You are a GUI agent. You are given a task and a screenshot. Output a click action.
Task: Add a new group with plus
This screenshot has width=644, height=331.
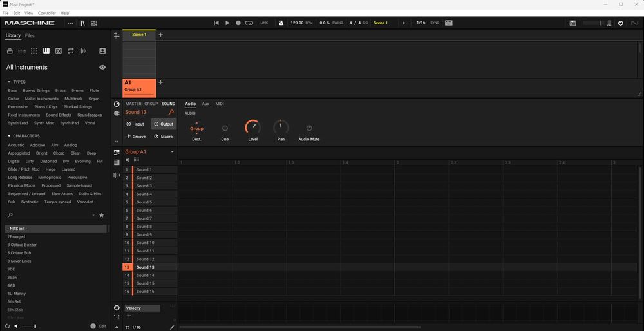[160, 82]
